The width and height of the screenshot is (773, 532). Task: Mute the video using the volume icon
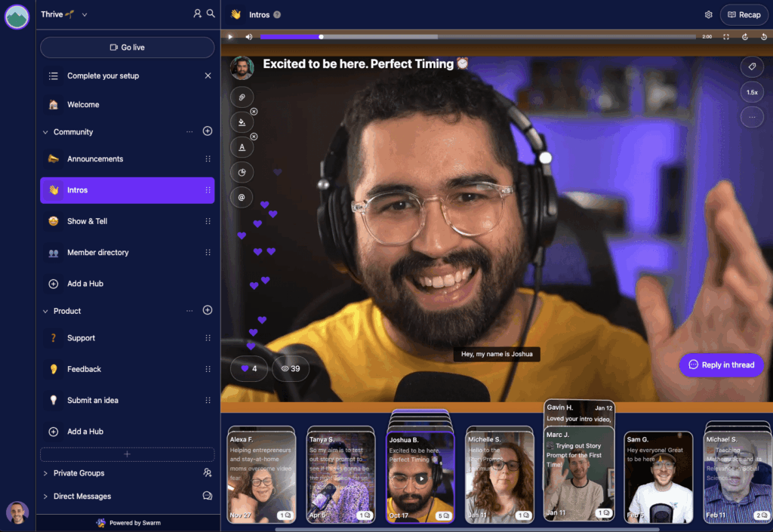pyautogui.click(x=248, y=37)
